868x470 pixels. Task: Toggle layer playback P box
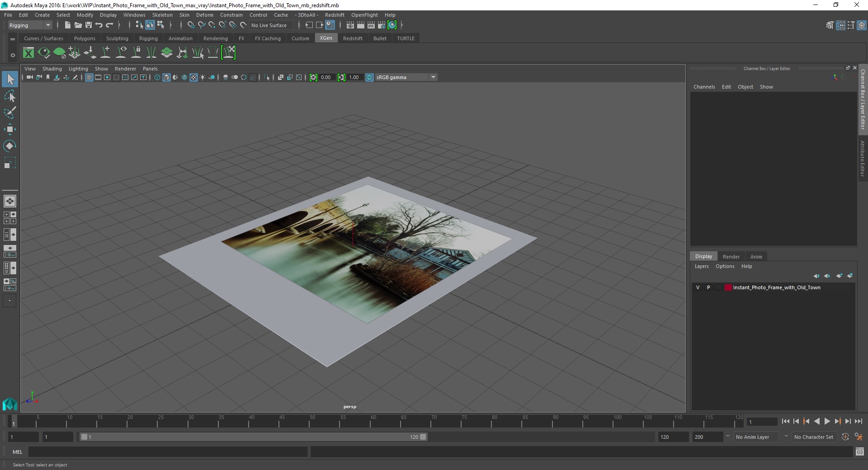tap(708, 287)
